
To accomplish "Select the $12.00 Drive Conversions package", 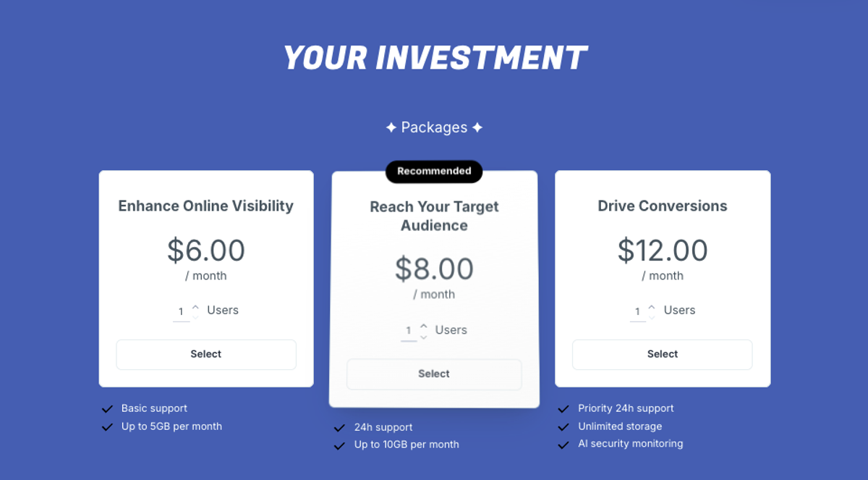I will pos(663,355).
